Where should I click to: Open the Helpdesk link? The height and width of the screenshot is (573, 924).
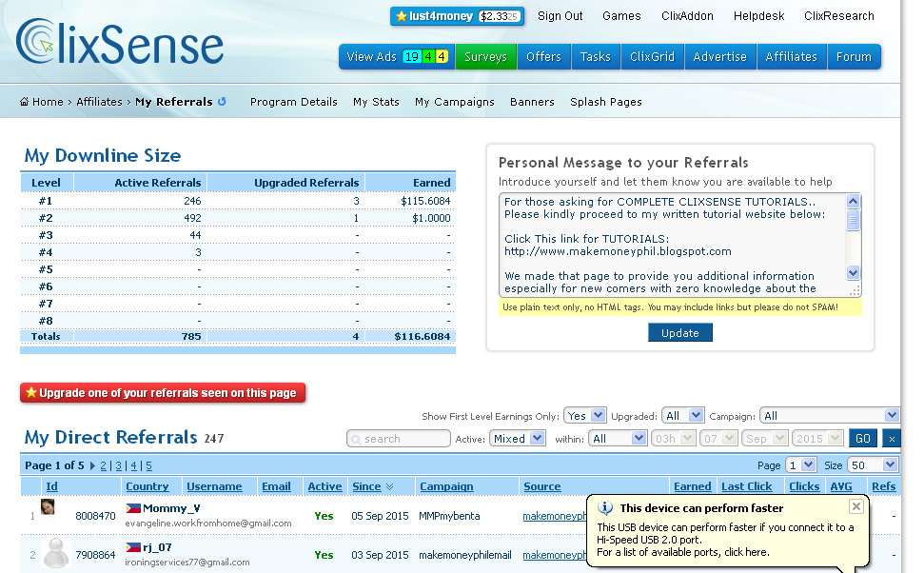[x=758, y=16]
